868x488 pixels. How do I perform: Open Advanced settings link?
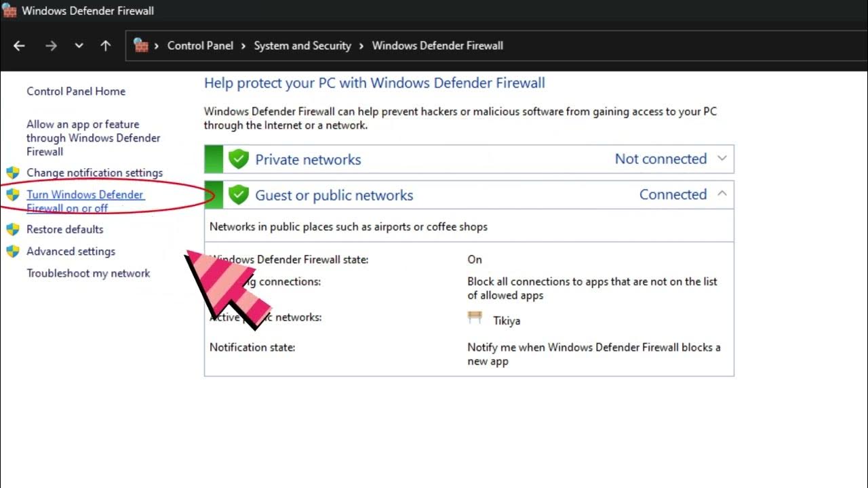tap(71, 251)
